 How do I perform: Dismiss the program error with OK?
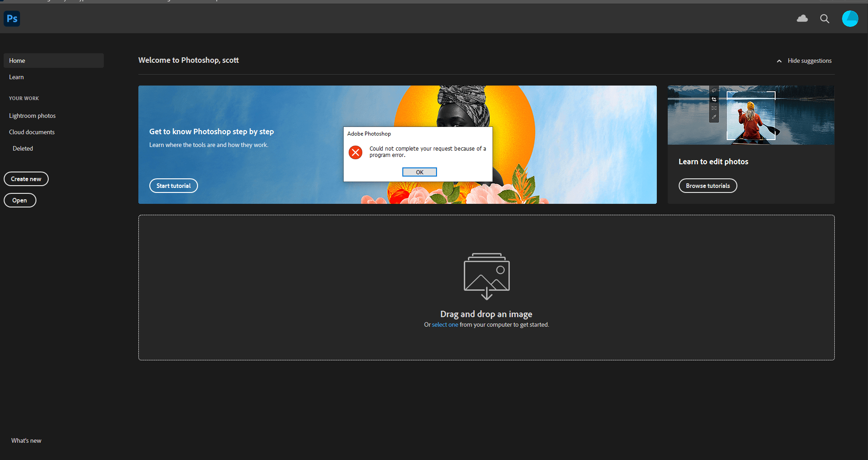419,172
